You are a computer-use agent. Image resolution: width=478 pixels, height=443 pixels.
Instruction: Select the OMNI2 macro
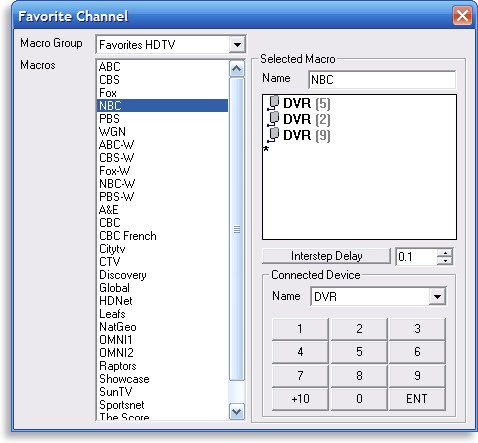[x=162, y=353]
